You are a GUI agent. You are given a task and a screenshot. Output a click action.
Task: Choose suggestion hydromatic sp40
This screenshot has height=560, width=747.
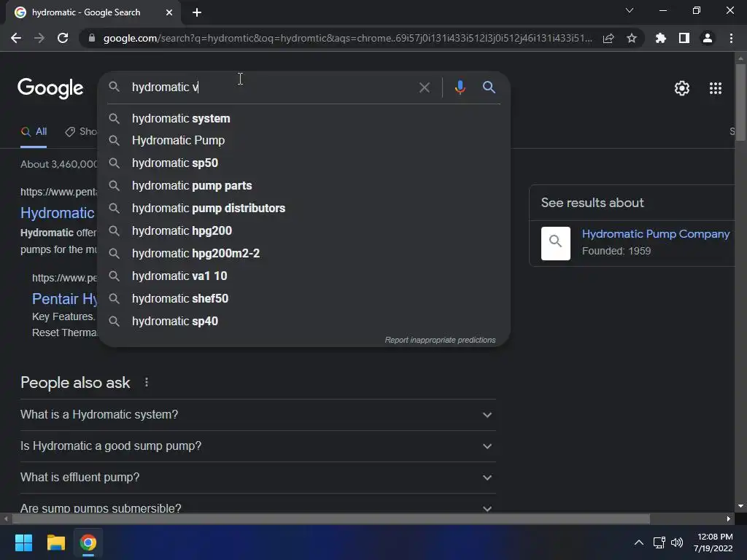[x=304, y=322]
